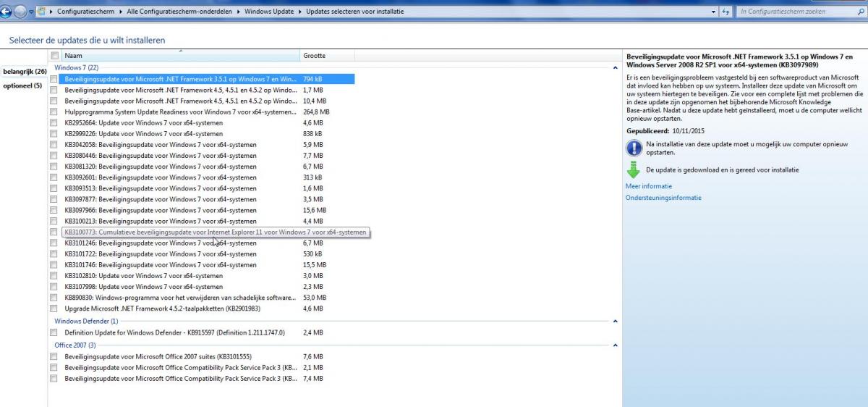Tick the KB3042058 security update checkbox

pos(54,145)
